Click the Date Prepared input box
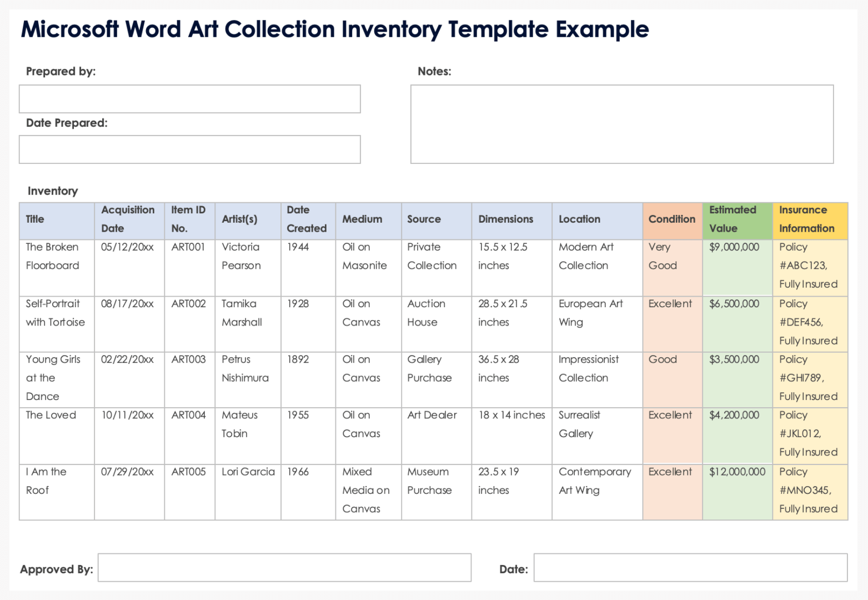The width and height of the screenshot is (868, 600). 189,149
